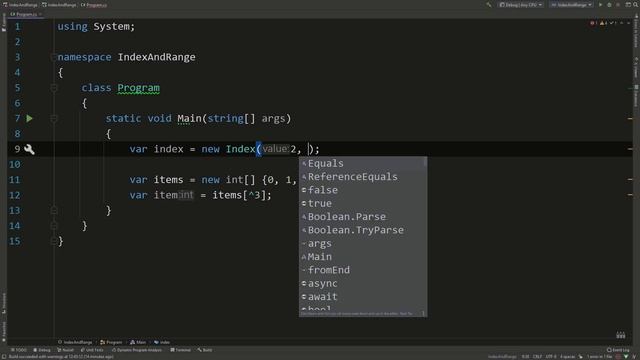Viewport: 640px width, 360px height.
Task: Click line number 10 in the gutter
Action: (x=15, y=164)
